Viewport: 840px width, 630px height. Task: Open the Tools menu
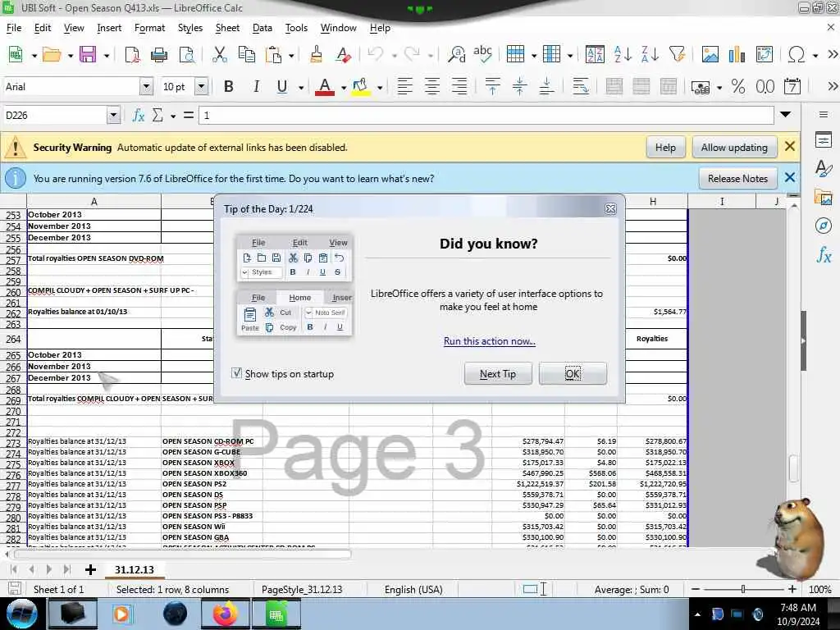296,28
